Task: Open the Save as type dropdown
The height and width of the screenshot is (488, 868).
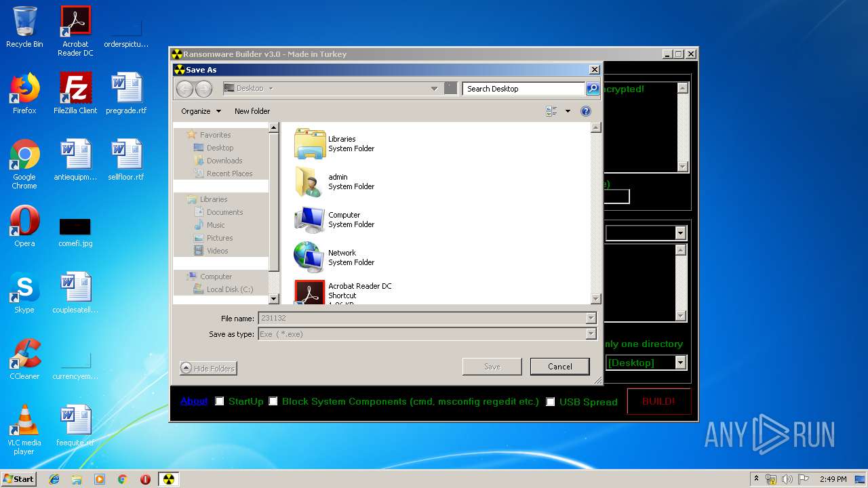Action: (x=591, y=334)
